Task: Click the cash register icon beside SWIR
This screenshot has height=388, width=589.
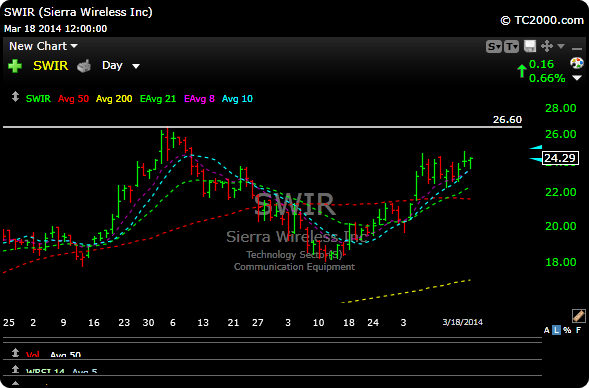Action: (84, 66)
